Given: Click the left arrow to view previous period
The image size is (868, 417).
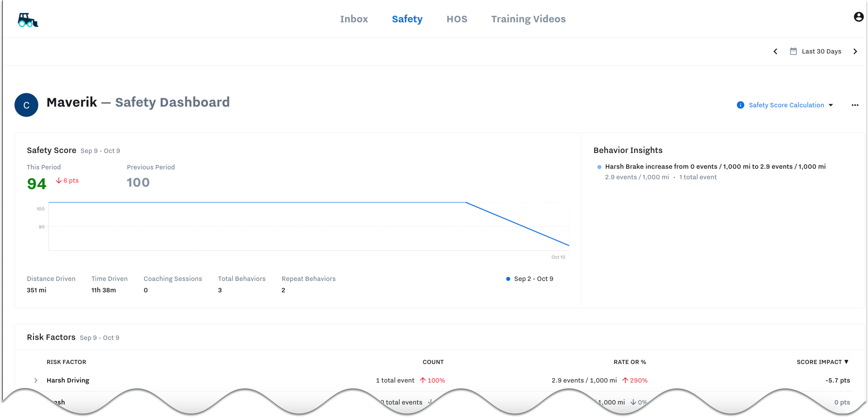Looking at the screenshot, I should coord(775,51).
